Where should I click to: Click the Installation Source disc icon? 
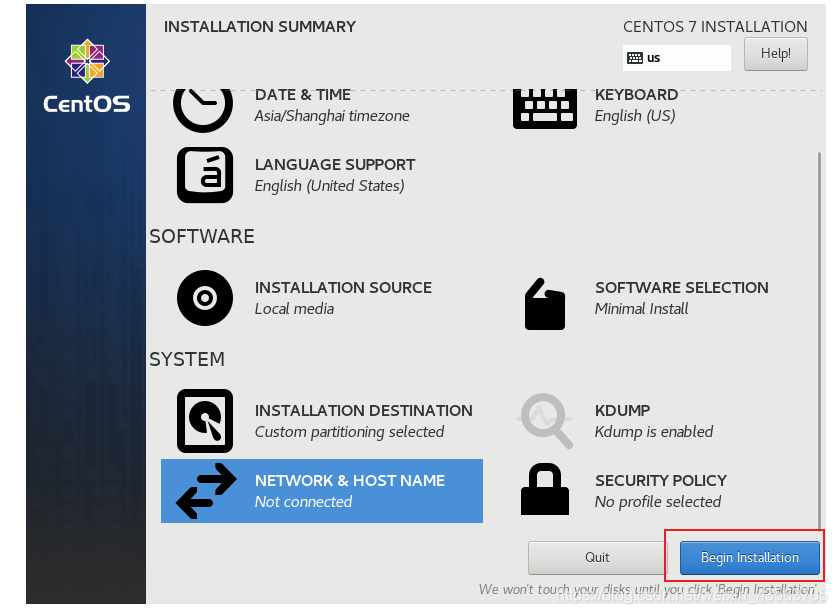click(205, 298)
